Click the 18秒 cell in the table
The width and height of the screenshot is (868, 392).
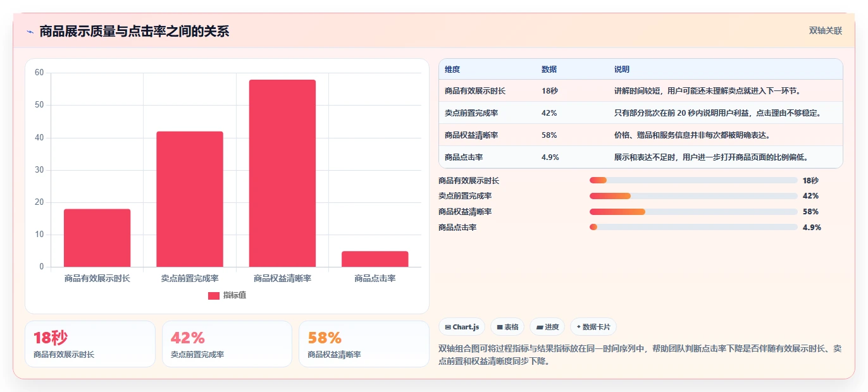pyautogui.click(x=550, y=91)
